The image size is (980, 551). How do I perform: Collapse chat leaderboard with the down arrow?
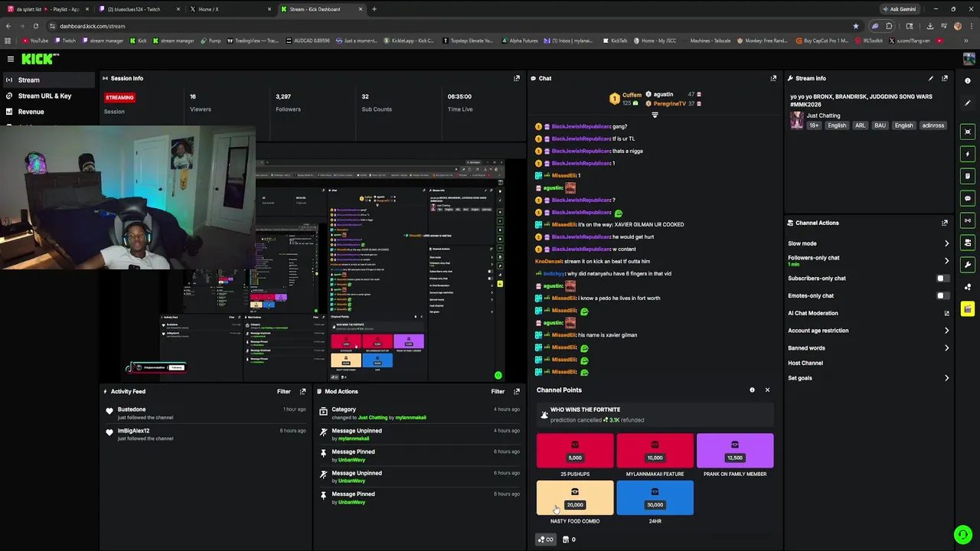click(x=655, y=115)
